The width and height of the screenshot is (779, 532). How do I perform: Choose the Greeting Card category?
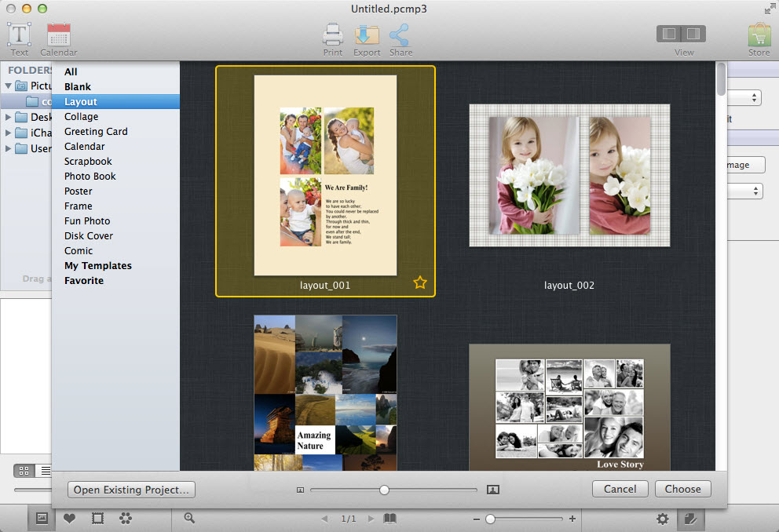[x=96, y=132]
